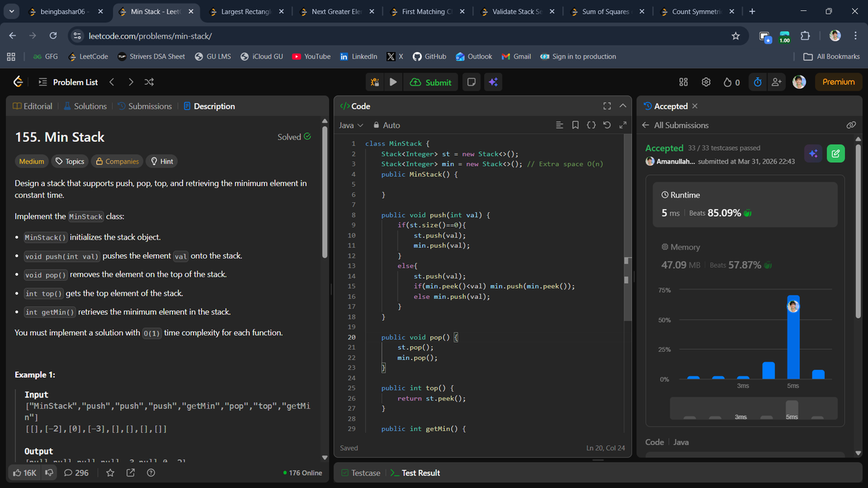This screenshot has width=868, height=488.
Task: Click the invite user icon
Action: 776,82
